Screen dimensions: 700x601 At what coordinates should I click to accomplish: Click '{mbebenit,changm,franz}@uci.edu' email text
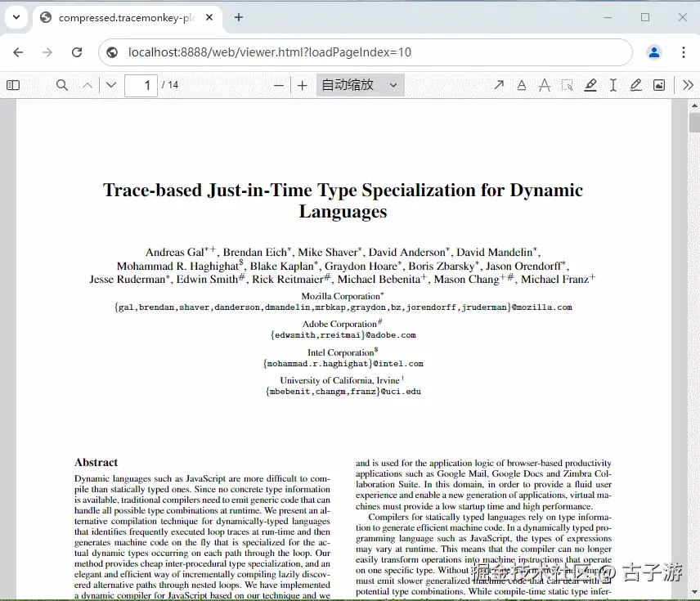(343, 392)
